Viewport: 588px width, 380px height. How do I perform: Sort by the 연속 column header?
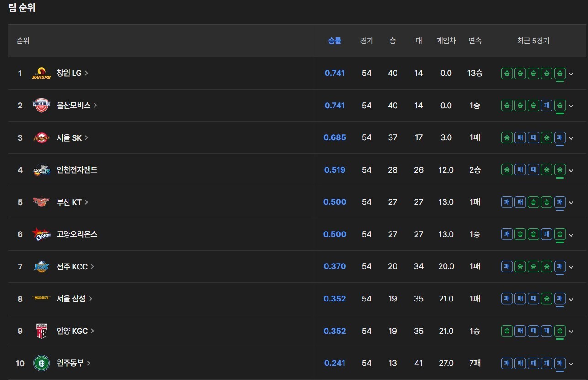coord(475,41)
